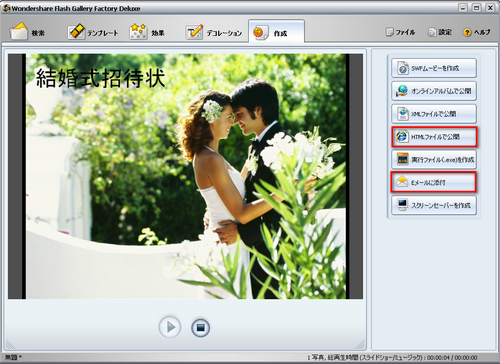Select the デコレーション pencil icon tab
Image resolution: width=500 pixels, height=364 pixels.
point(194,32)
